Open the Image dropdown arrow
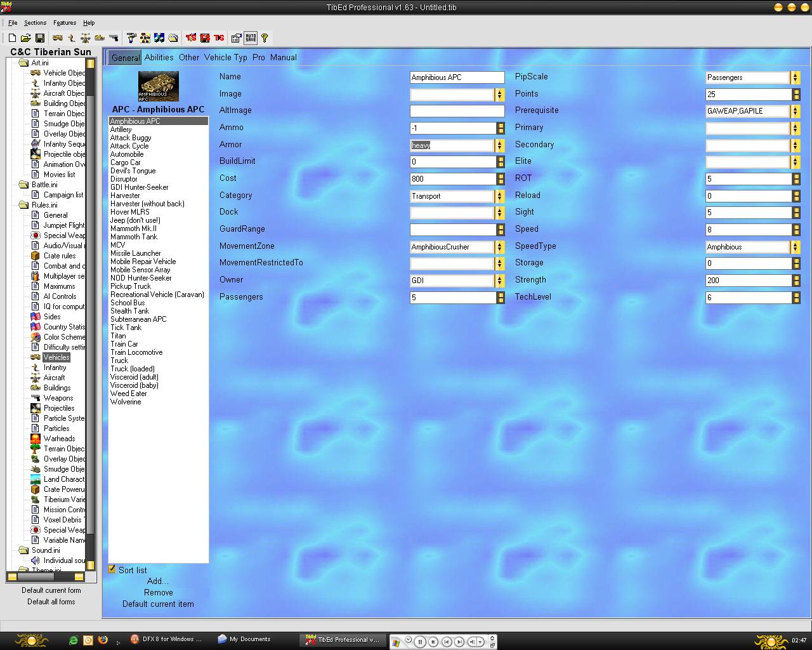812x650 pixels. 500,95
